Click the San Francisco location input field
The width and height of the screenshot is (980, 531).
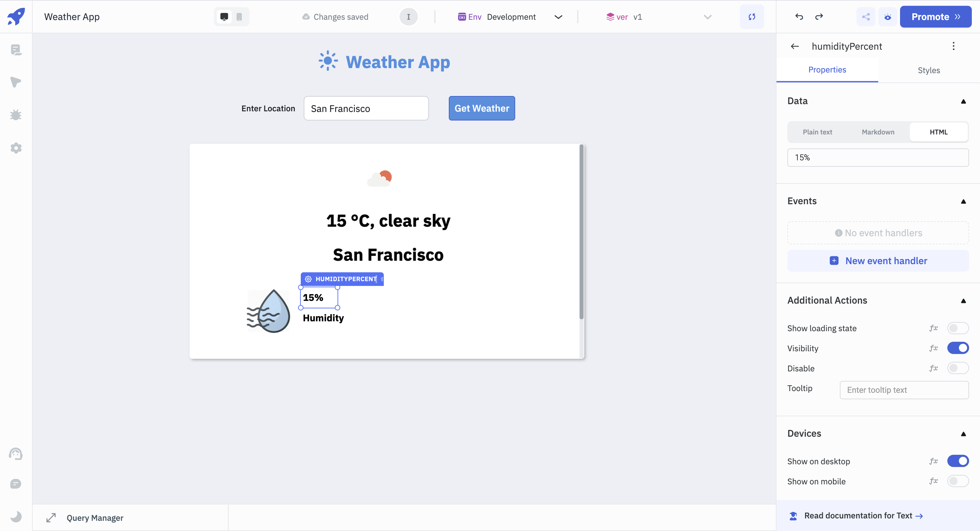pyautogui.click(x=366, y=108)
